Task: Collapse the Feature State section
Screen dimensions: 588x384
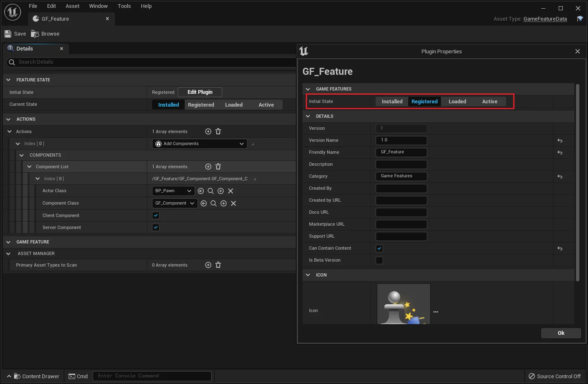Action: click(8, 80)
